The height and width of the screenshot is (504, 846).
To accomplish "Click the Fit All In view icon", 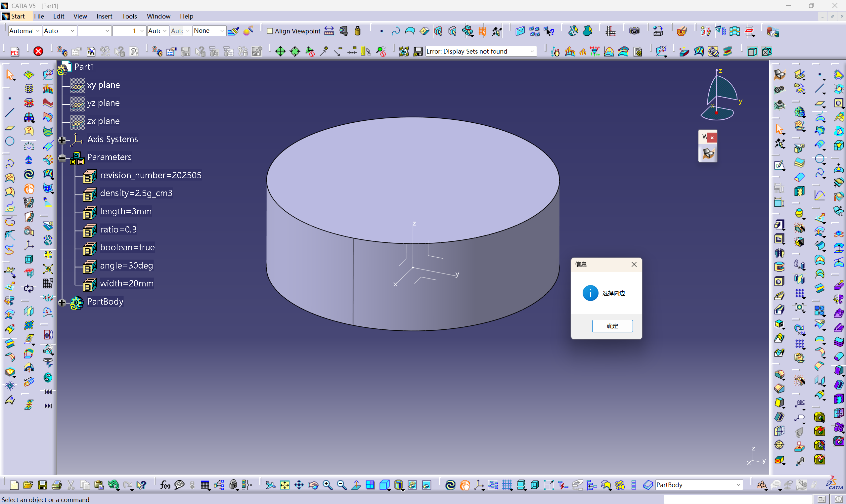I will point(285,485).
